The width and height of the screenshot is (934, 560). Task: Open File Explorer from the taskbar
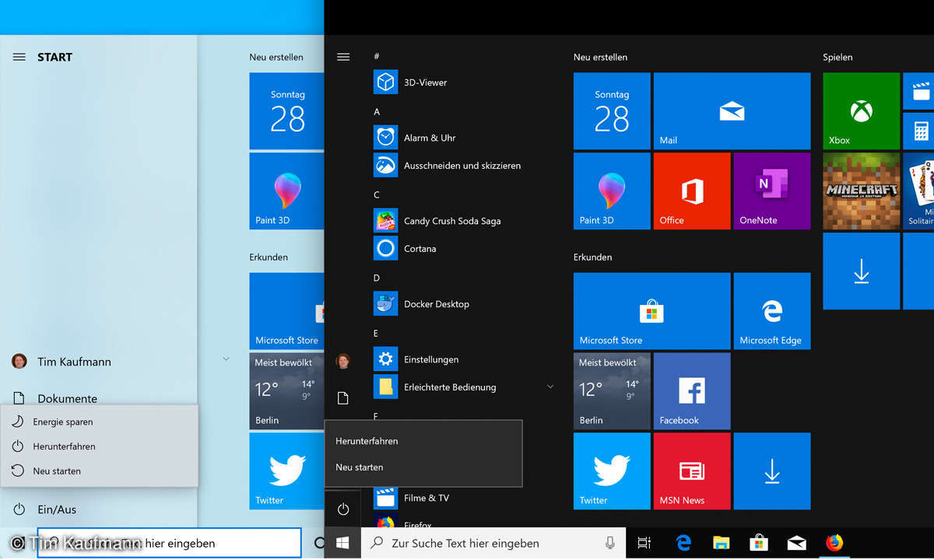coord(722,543)
